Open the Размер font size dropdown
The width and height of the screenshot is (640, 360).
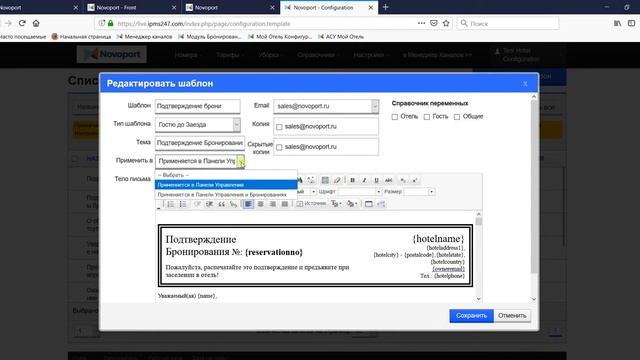pos(419,191)
